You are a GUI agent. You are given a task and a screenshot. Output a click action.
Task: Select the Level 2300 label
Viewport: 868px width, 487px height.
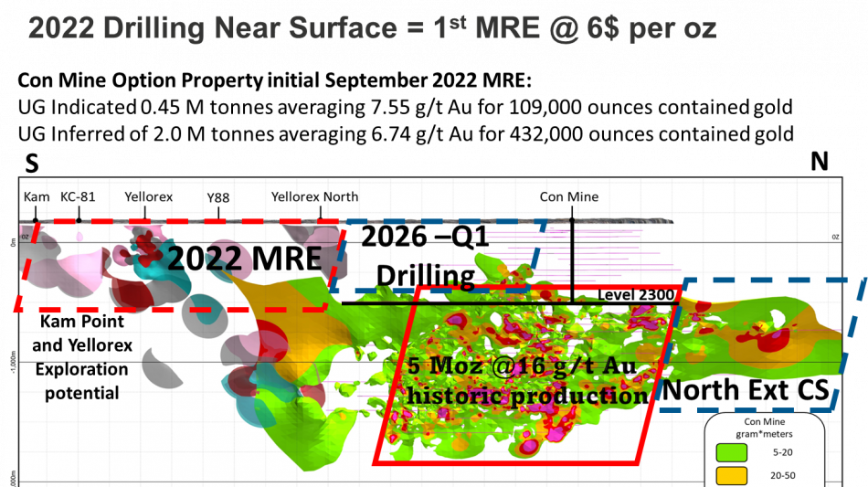pyautogui.click(x=636, y=295)
